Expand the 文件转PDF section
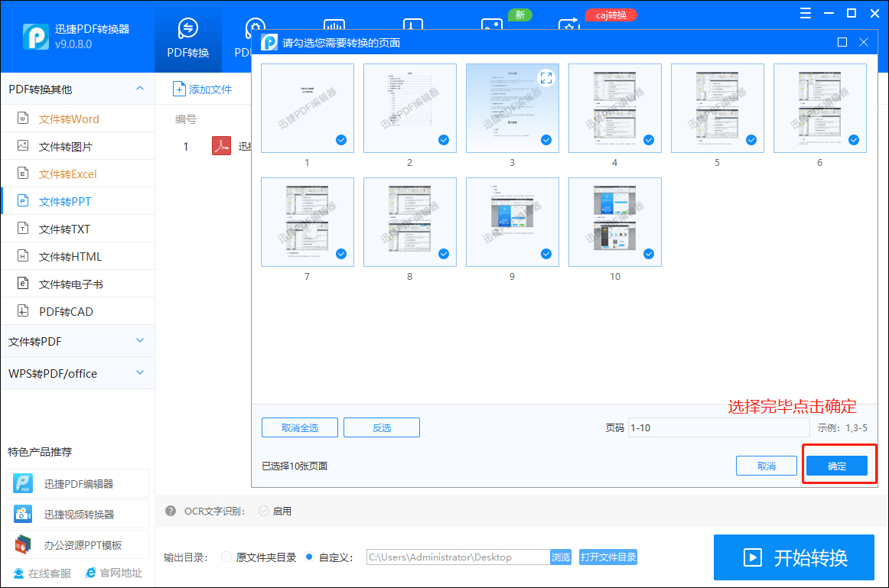Image resolution: width=889 pixels, height=588 pixels. 139,341
